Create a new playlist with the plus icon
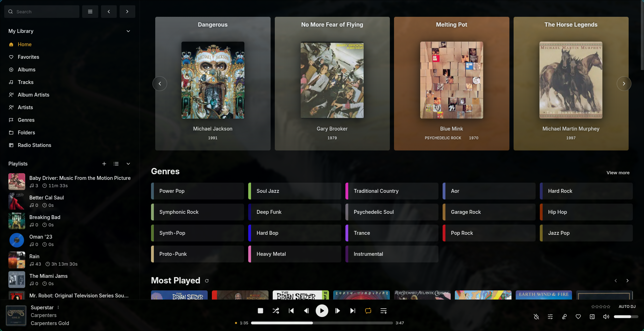The width and height of the screenshot is (644, 331). point(104,164)
